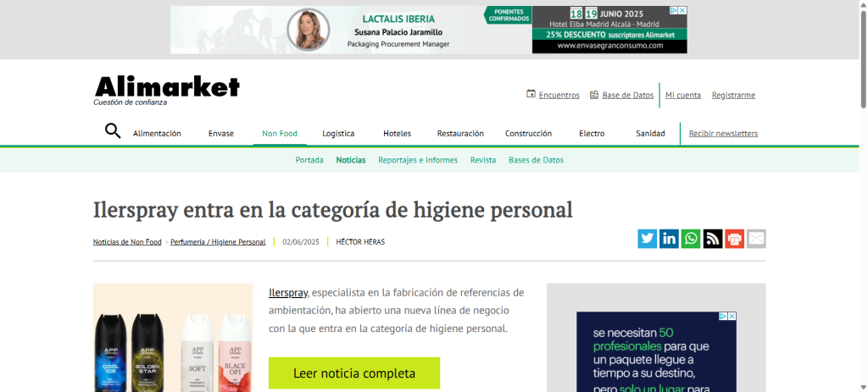Send article by email envelope icon

coord(756,239)
